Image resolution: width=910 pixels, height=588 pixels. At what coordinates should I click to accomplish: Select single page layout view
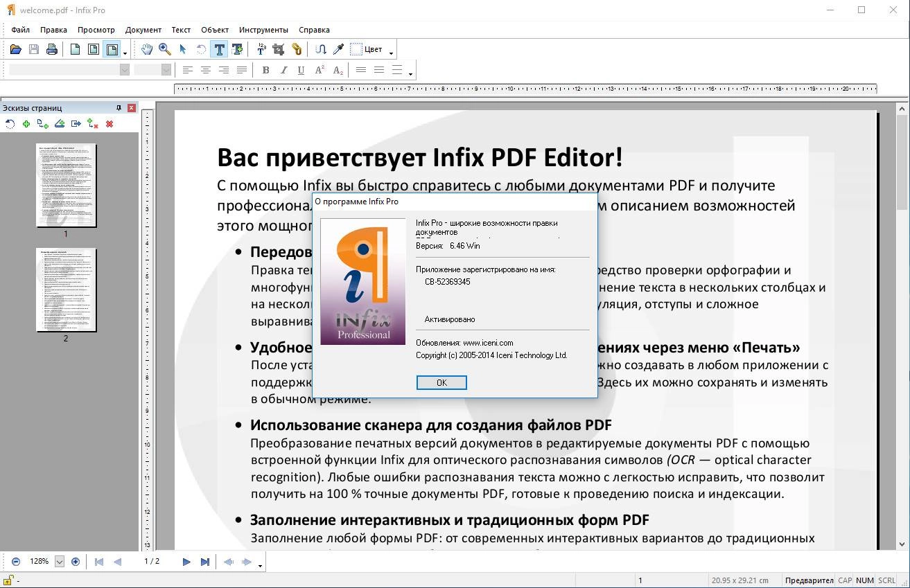pyautogui.click(x=75, y=49)
